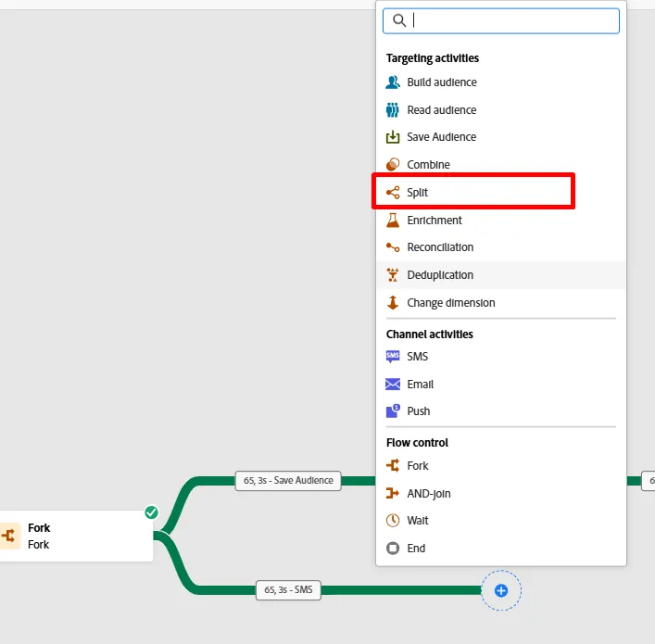Select Fork under Flow control
Screen dimensions: 655x644
coord(501,465)
